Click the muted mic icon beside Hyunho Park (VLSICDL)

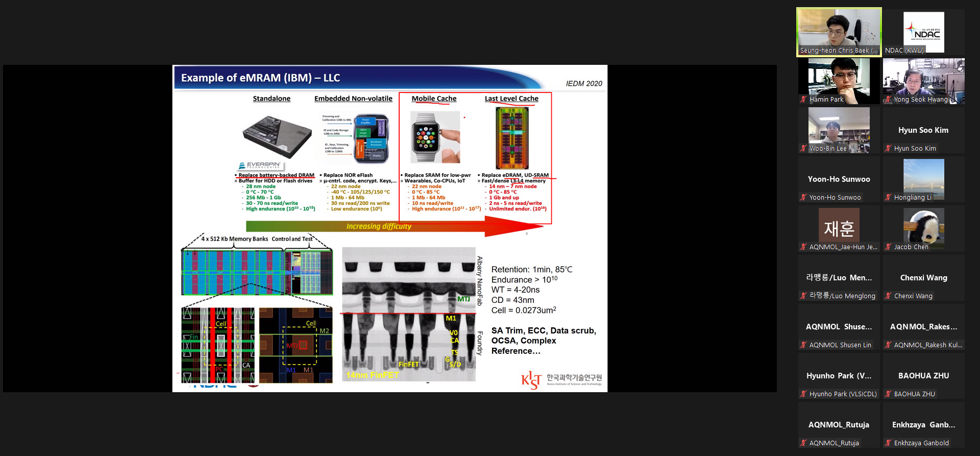click(x=804, y=394)
